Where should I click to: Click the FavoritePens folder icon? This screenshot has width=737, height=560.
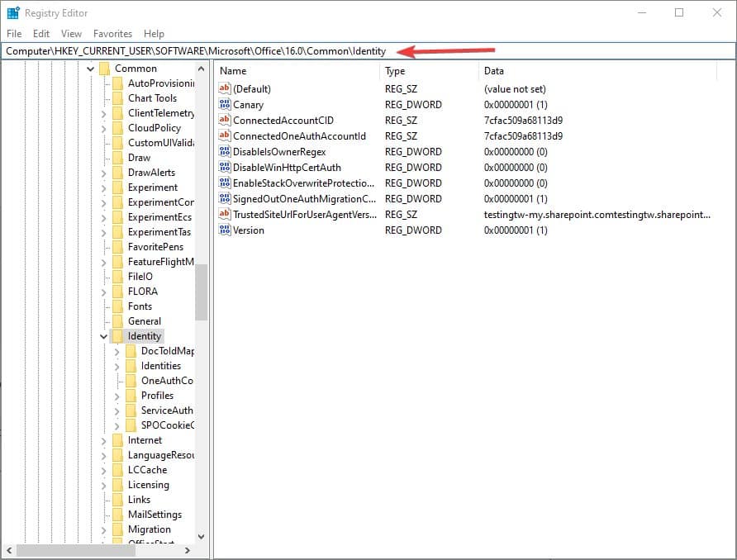pyautogui.click(x=117, y=247)
